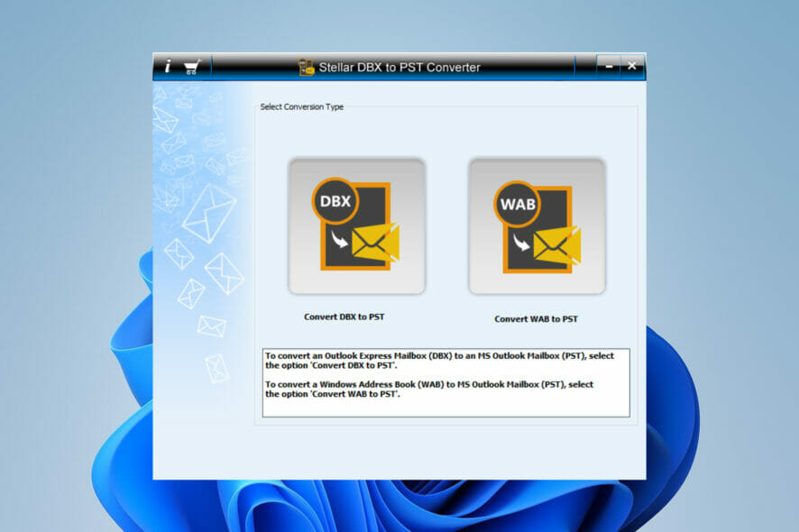This screenshot has width=799, height=532.
Task: Select the DBX conversion icon button
Action: point(357,226)
